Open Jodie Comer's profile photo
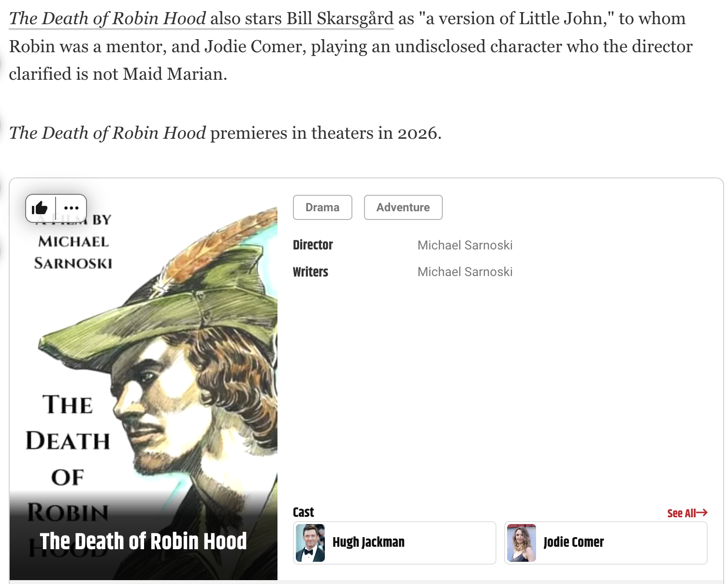The image size is (728, 584). click(x=522, y=542)
